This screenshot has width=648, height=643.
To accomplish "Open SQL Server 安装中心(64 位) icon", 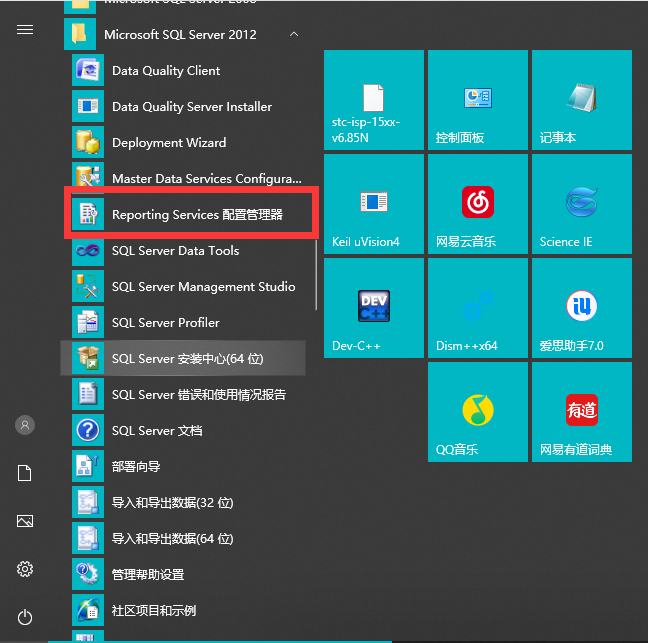I will click(88, 358).
